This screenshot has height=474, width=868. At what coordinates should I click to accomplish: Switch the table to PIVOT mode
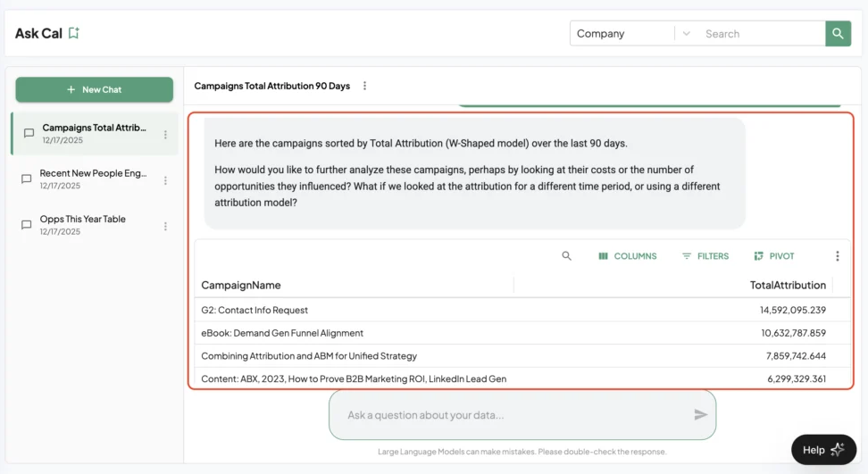click(x=774, y=256)
